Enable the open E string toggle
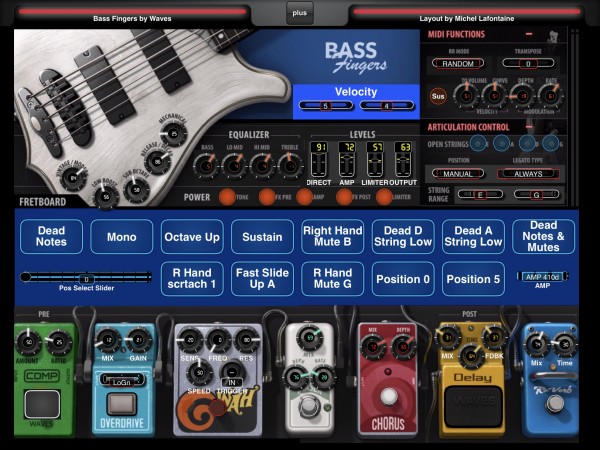The image size is (600, 450). click(x=477, y=143)
